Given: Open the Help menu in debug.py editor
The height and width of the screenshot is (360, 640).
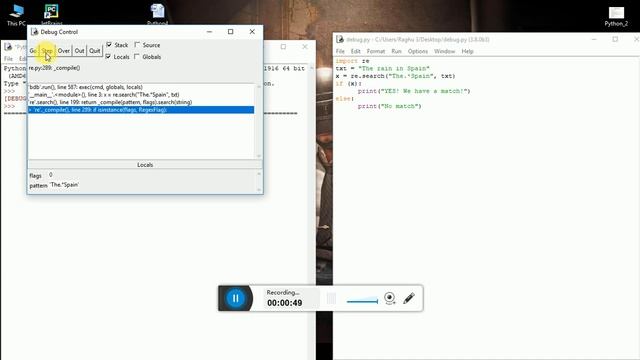Looking at the screenshot, I should pos(467,51).
